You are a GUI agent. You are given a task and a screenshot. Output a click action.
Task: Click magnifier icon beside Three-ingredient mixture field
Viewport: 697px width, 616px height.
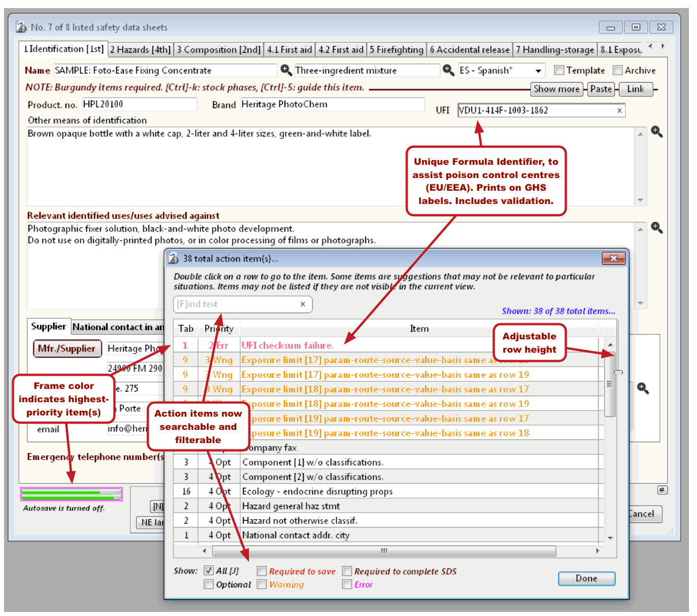[449, 70]
